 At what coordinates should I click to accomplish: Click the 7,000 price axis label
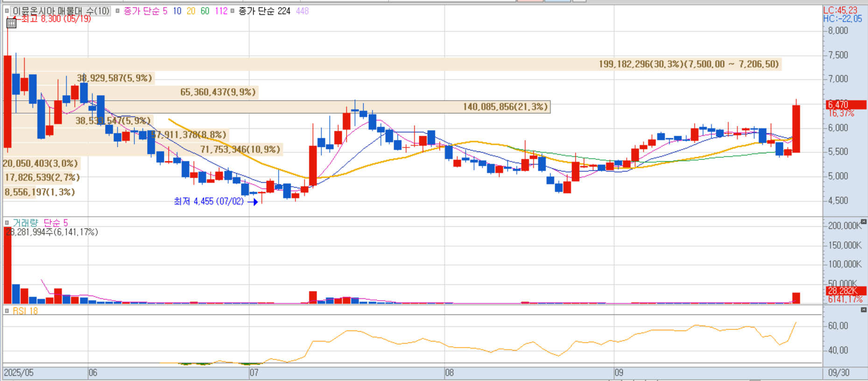(838, 79)
